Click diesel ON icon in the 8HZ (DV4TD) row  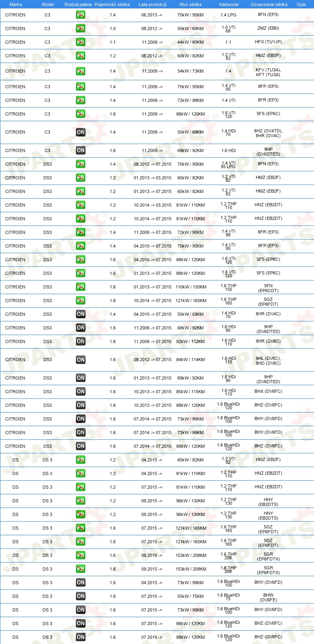tap(81, 132)
